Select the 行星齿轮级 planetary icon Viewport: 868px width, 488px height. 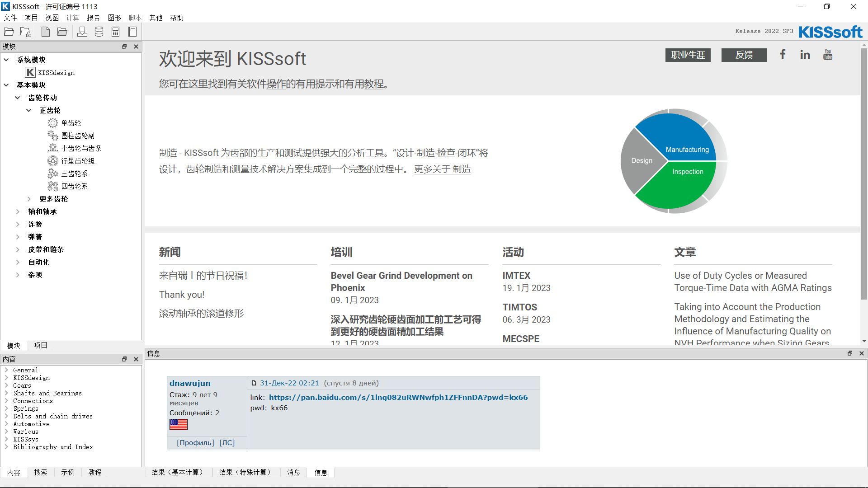point(53,161)
